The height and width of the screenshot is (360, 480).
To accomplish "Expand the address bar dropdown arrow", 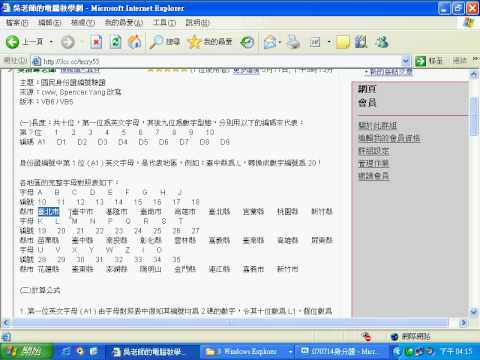I will 405,61.
